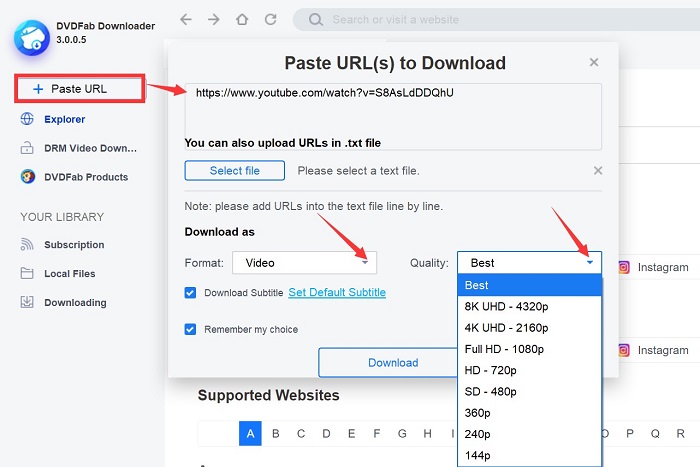
Task: Collapse the Quality Best dropdown
Action: pyautogui.click(x=529, y=263)
